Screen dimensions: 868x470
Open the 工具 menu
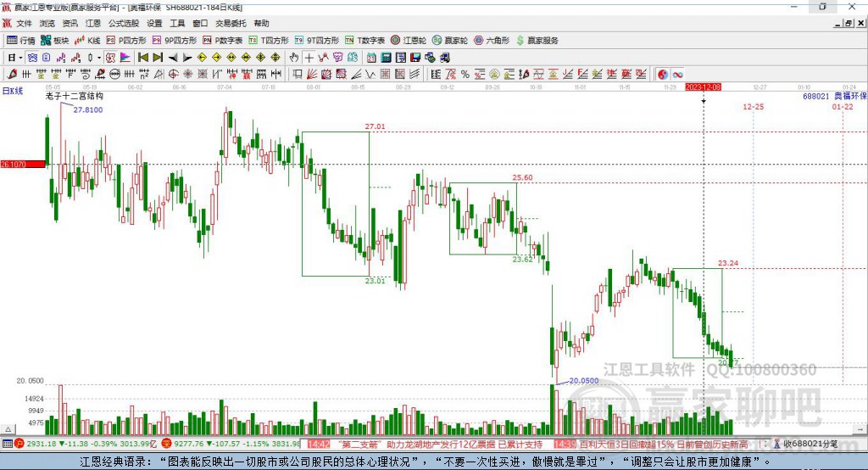tap(177, 23)
